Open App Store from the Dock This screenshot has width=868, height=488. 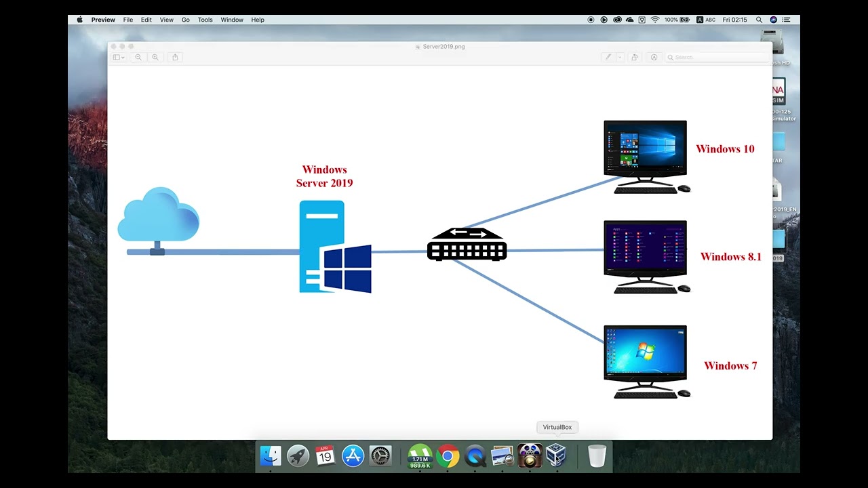click(353, 455)
